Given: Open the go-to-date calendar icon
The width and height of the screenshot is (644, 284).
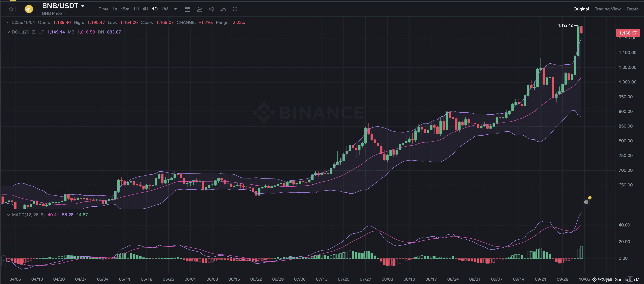Looking at the screenshot, I should pos(187,9).
